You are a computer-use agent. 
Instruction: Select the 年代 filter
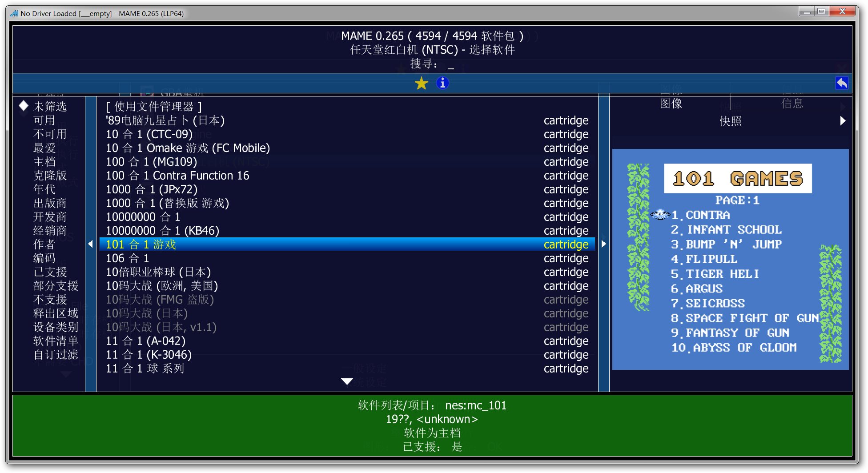pos(44,189)
